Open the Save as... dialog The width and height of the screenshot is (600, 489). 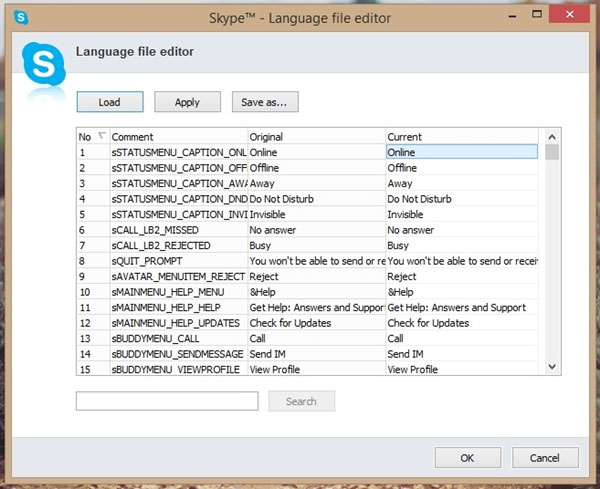(x=265, y=102)
